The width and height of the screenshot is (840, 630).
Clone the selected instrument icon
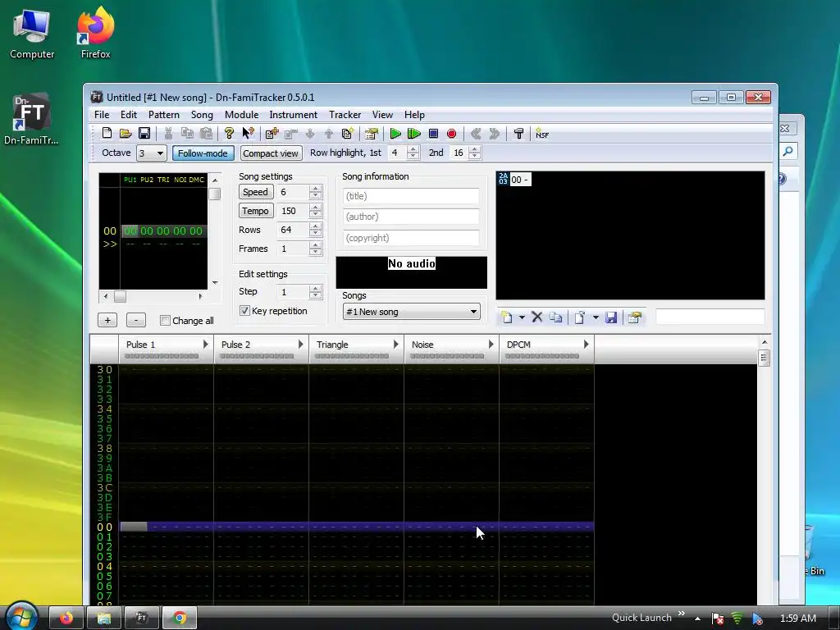tap(555, 317)
